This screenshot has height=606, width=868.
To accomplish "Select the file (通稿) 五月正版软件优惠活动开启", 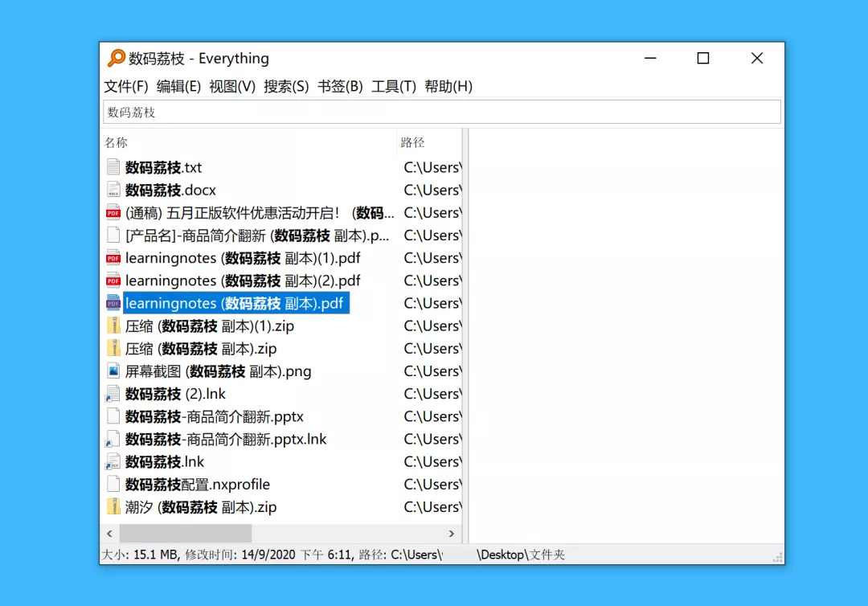I will click(260, 212).
